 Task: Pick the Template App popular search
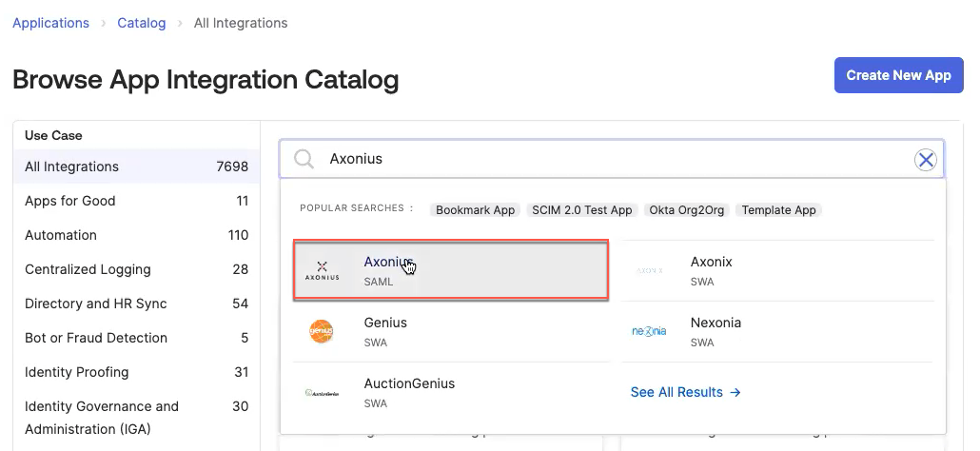[778, 210]
